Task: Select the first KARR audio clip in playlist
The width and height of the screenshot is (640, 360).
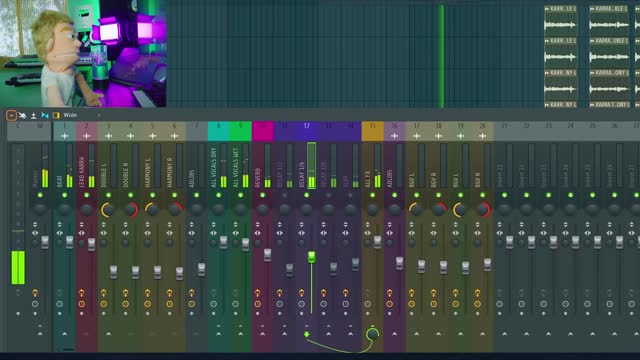Action: point(561,21)
